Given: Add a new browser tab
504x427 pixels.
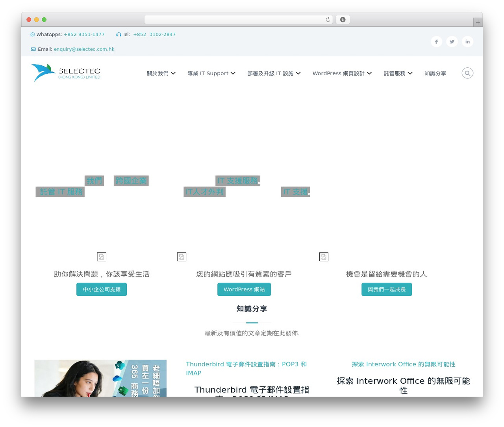Looking at the screenshot, I should click(x=478, y=22).
